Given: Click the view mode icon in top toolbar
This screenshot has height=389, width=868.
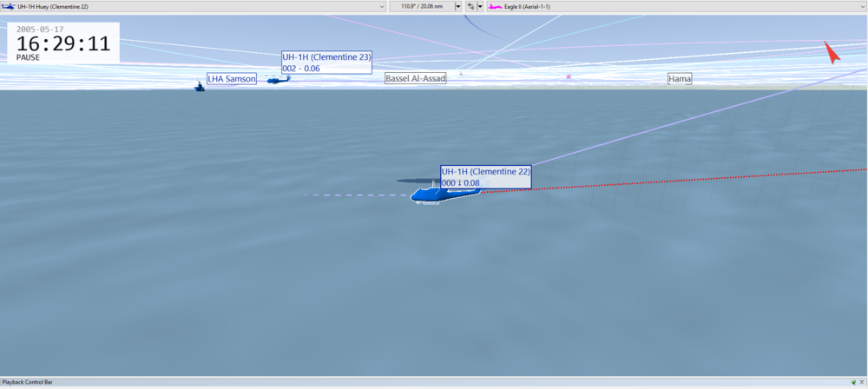Looking at the screenshot, I should [470, 6].
